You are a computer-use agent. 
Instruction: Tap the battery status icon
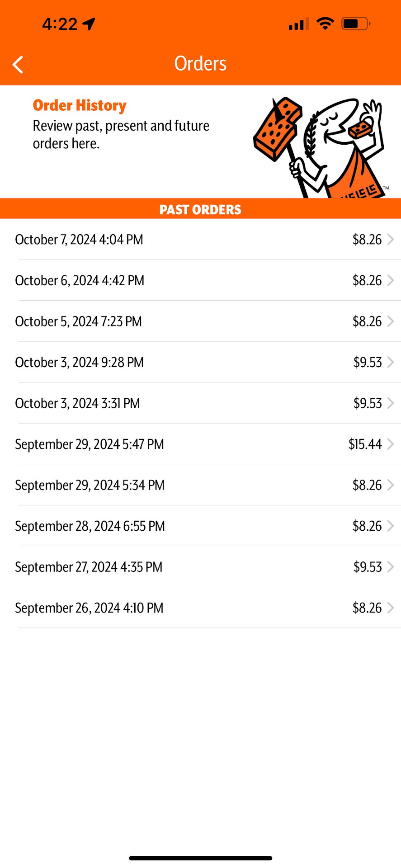point(356,24)
